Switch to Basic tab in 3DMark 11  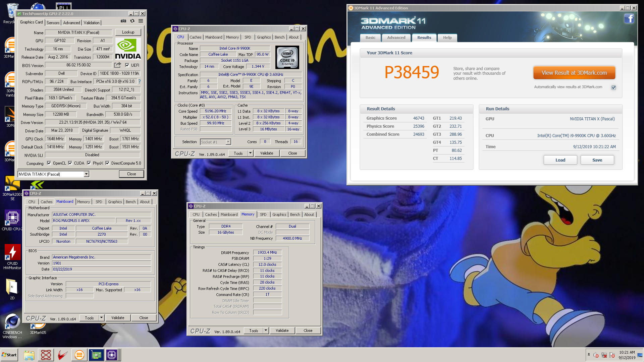[x=370, y=38]
